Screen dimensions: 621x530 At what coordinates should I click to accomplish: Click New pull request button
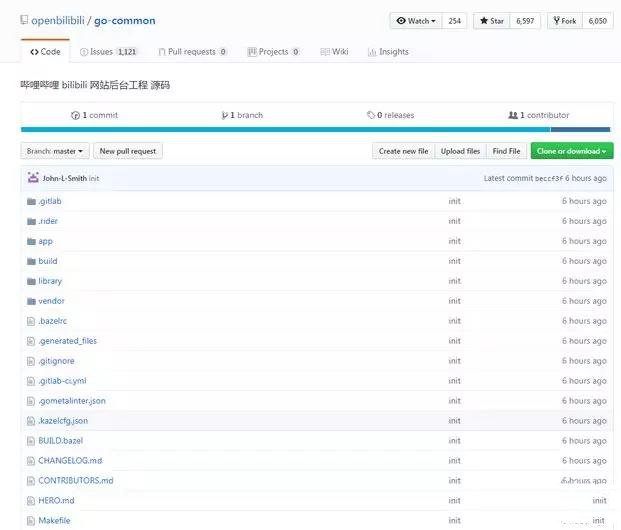tap(128, 151)
